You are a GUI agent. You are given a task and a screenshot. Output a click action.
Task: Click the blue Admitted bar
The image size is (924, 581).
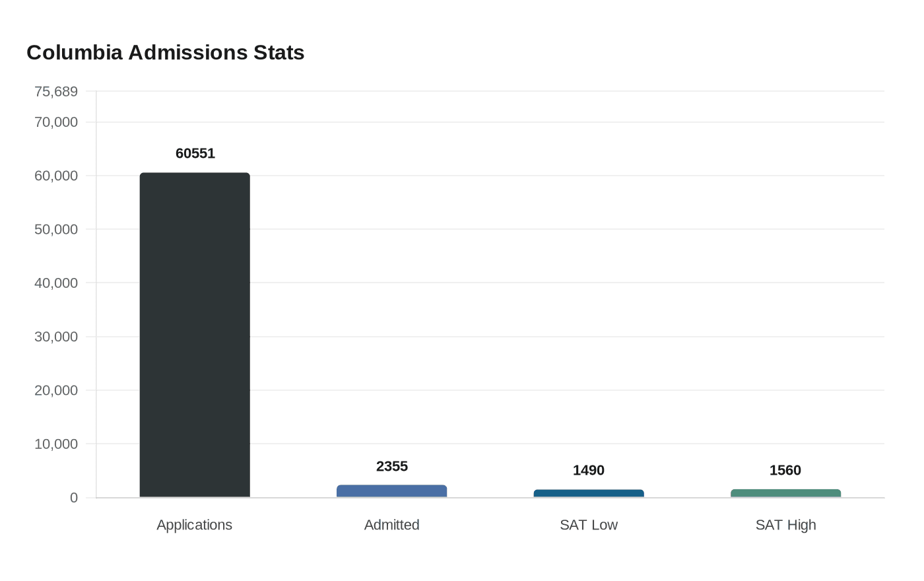[391, 491]
